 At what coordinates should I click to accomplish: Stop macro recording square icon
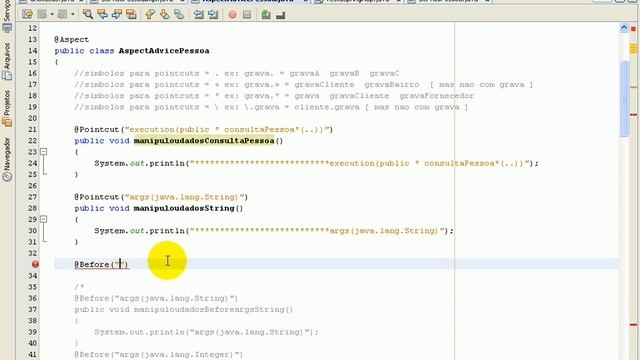coord(247,15)
